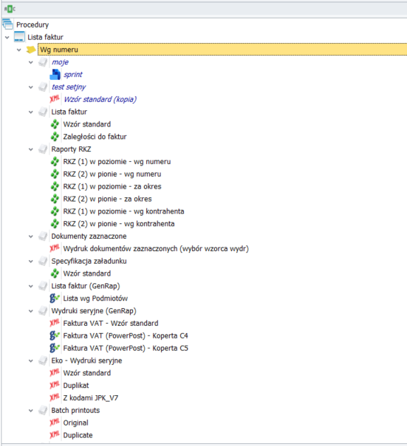Click the yellow arrow icon beside Wg numeru
The height and width of the screenshot is (446, 407).
[31, 50]
